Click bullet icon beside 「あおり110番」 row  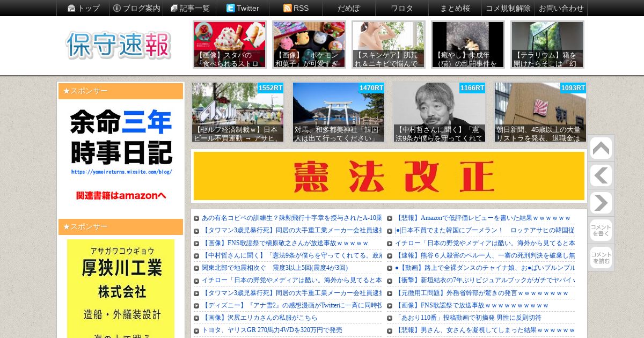(390, 318)
